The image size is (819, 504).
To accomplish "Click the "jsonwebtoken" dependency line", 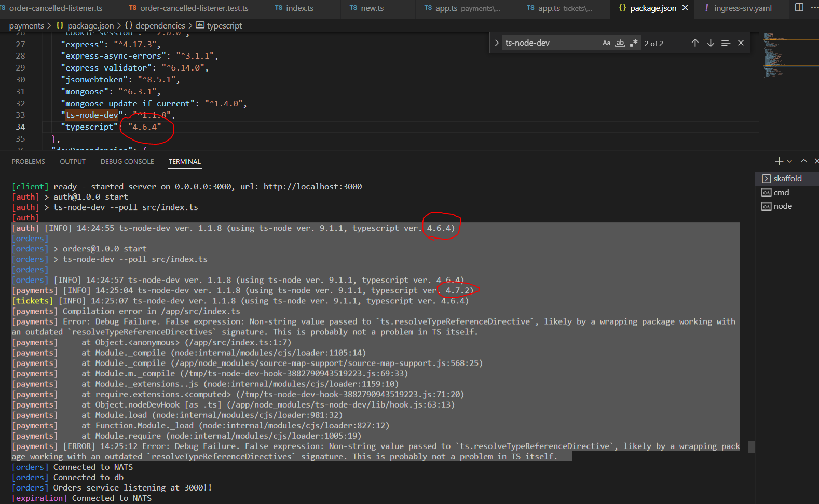I will pyautogui.click(x=120, y=79).
